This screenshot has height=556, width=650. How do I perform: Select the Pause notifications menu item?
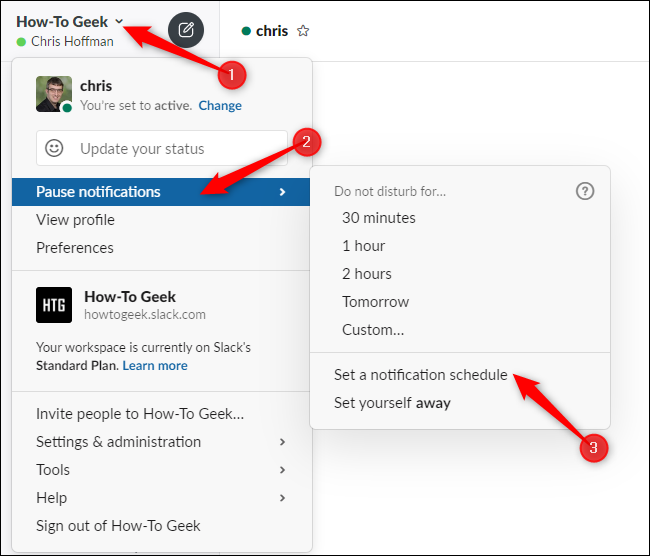click(98, 192)
